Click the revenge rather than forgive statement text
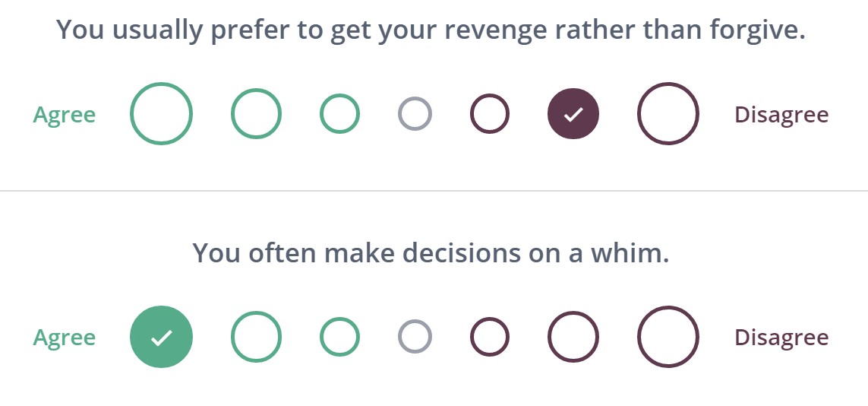868x406 pixels. [x=431, y=30]
